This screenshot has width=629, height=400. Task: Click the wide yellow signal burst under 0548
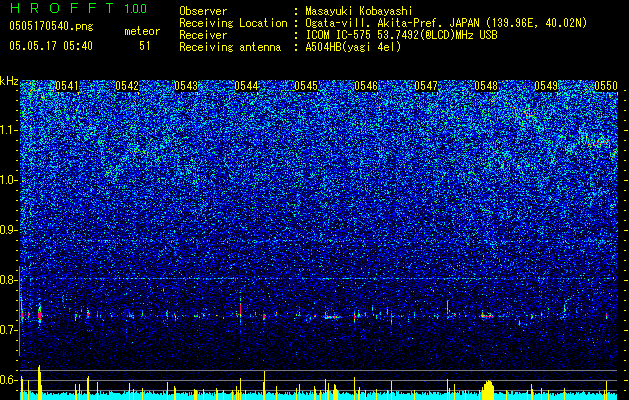point(488,390)
